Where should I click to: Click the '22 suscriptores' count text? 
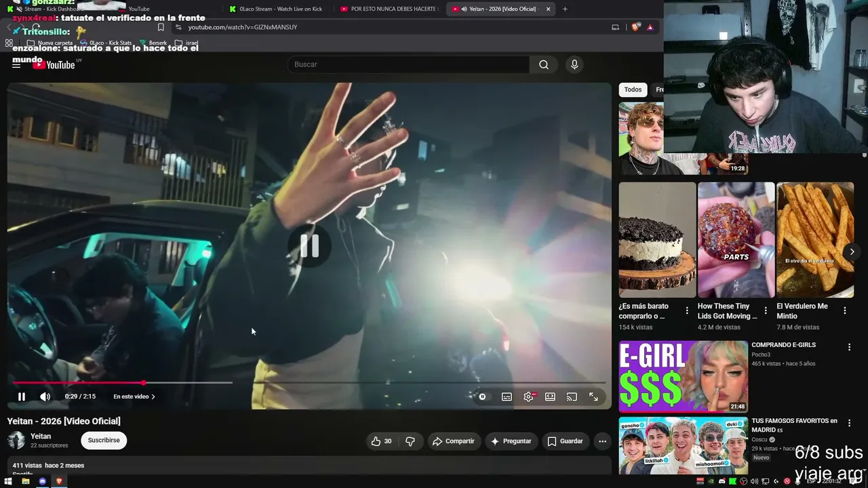(49, 445)
